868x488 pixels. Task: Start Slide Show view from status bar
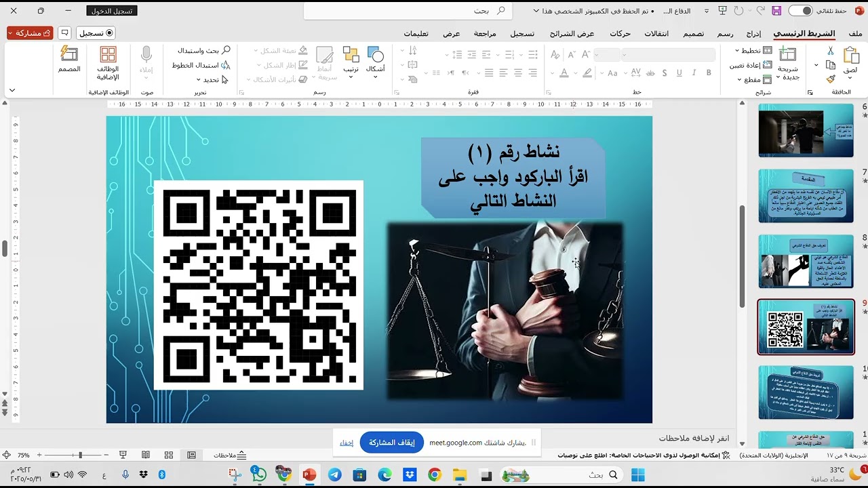(x=123, y=455)
